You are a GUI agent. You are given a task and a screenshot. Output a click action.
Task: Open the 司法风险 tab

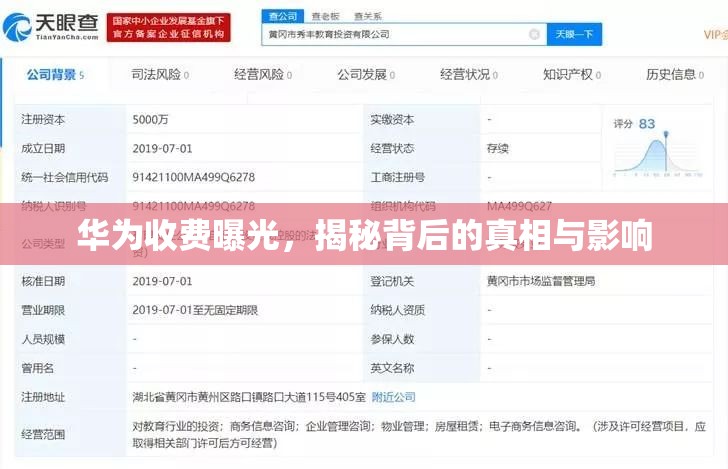click(160, 74)
